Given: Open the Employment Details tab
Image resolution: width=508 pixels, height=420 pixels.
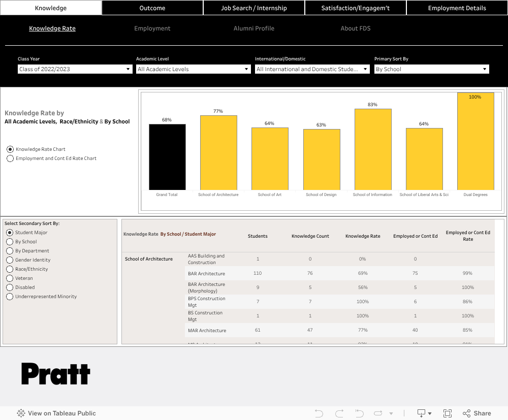Looking at the screenshot, I should click(457, 8).
